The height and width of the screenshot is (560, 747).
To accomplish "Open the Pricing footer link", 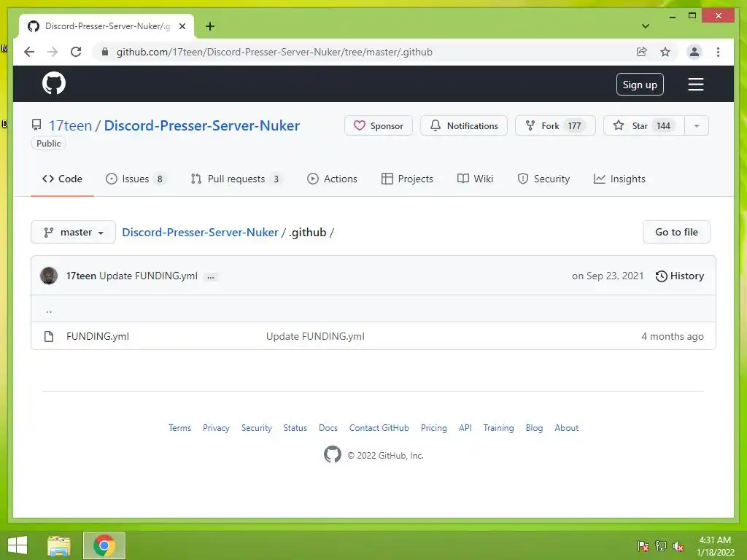I will tap(433, 427).
